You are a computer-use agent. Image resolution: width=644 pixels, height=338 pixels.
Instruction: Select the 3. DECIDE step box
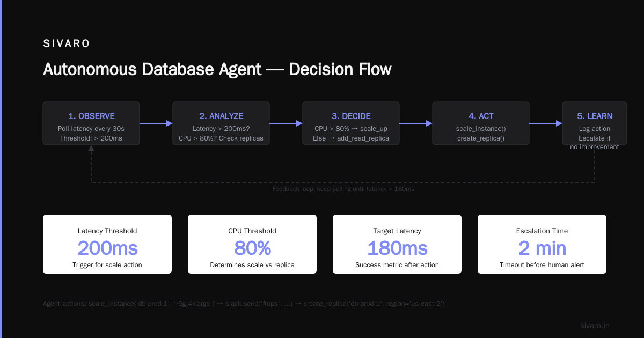351,123
